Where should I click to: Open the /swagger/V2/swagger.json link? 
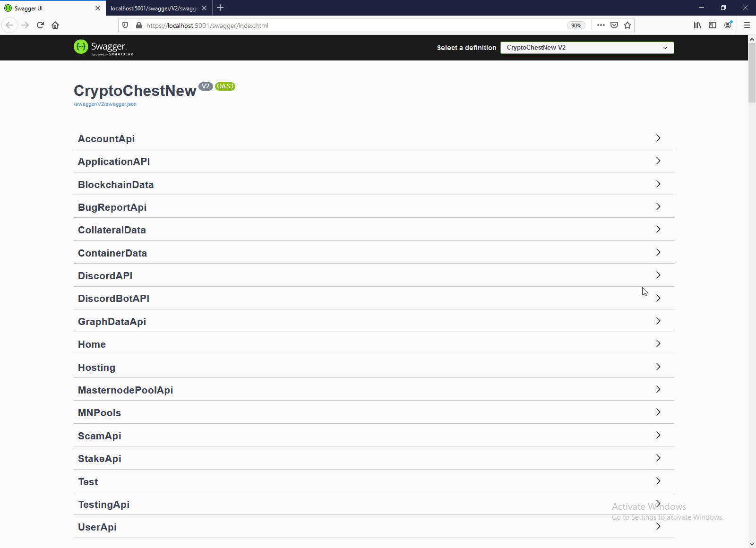pos(105,104)
